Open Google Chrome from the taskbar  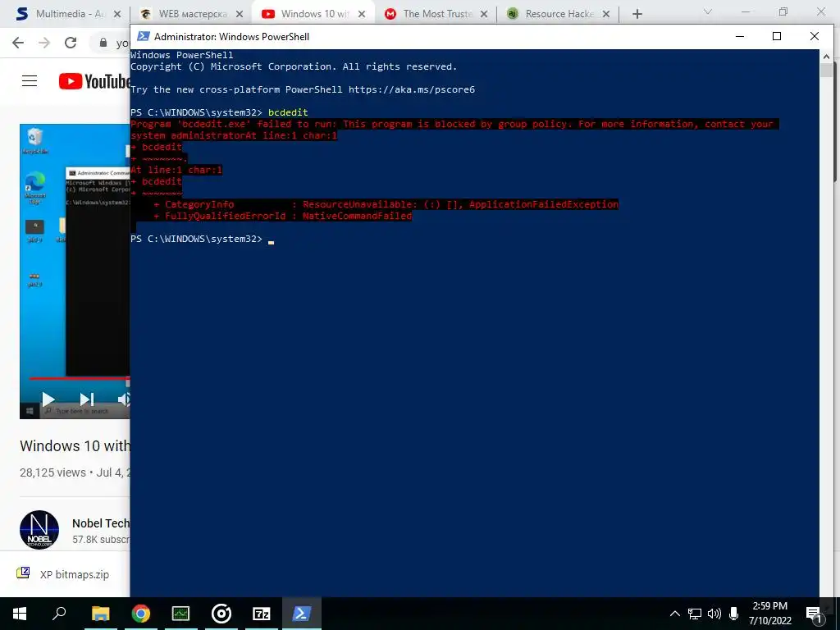pos(141,614)
